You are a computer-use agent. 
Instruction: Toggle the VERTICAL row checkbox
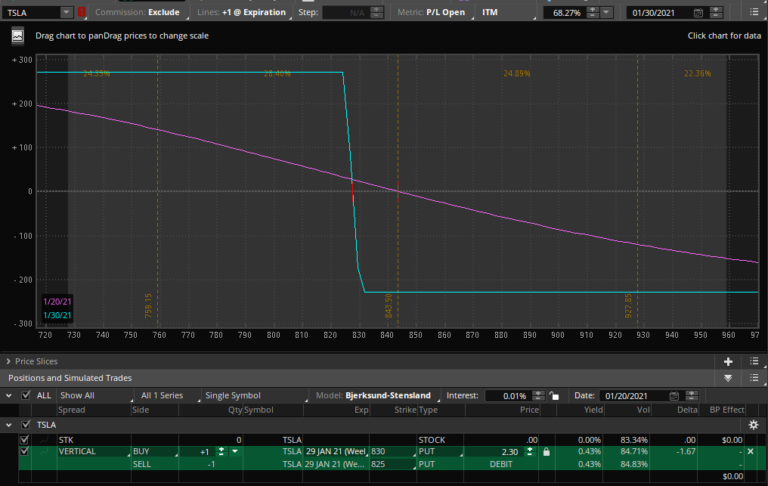click(24, 451)
